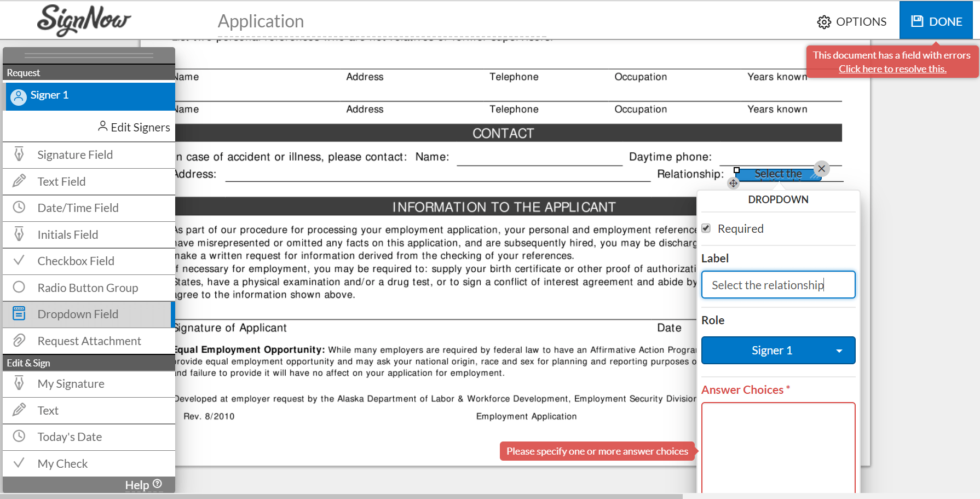This screenshot has height=499, width=980.
Task: Click 'Signature of Applicant' text
Action: pos(230,328)
